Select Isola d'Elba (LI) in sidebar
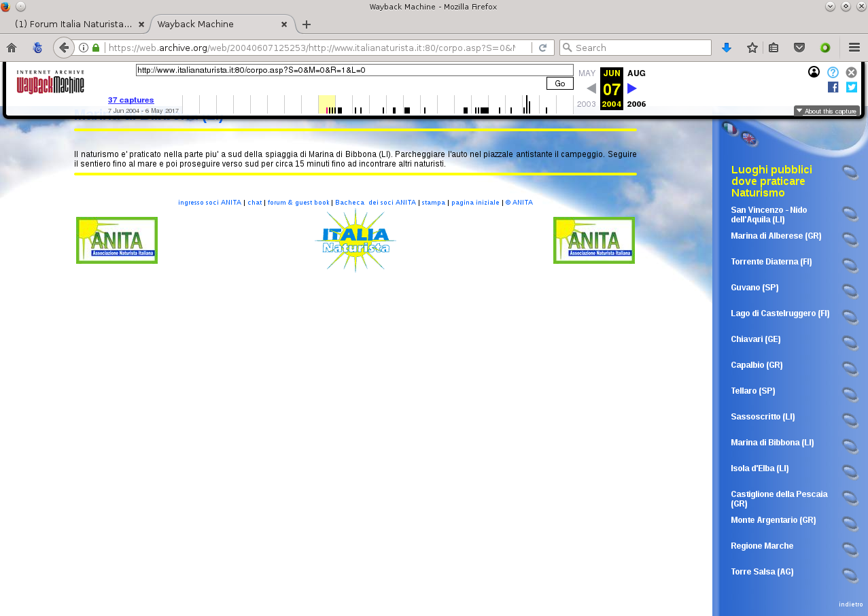The width and height of the screenshot is (868, 616). 759,468
